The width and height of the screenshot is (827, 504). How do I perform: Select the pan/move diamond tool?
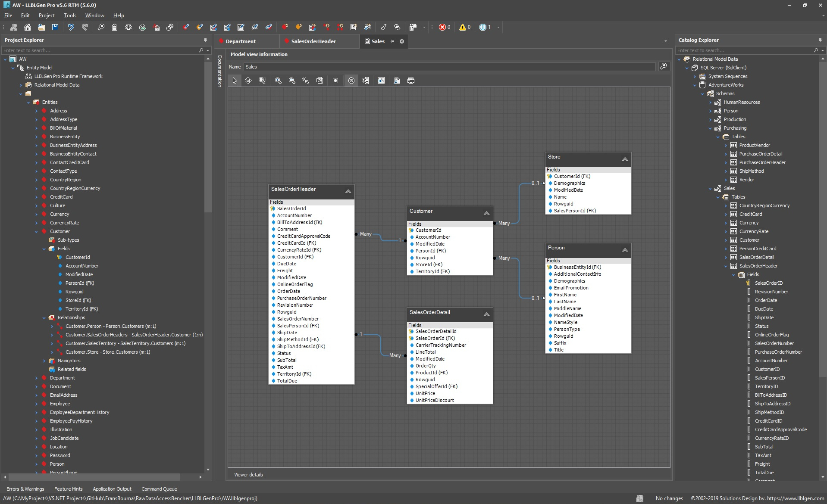point(248,81)
